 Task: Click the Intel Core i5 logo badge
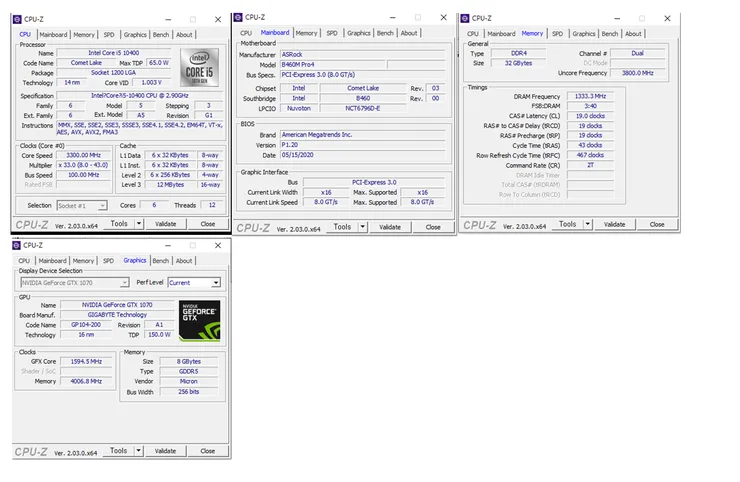199,67
